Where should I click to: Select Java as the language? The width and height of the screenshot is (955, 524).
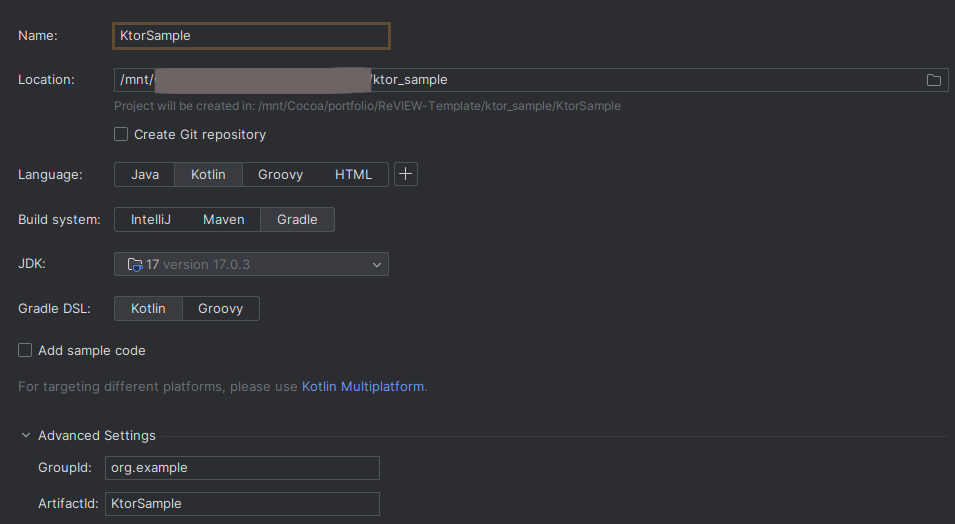click(145, 175)
